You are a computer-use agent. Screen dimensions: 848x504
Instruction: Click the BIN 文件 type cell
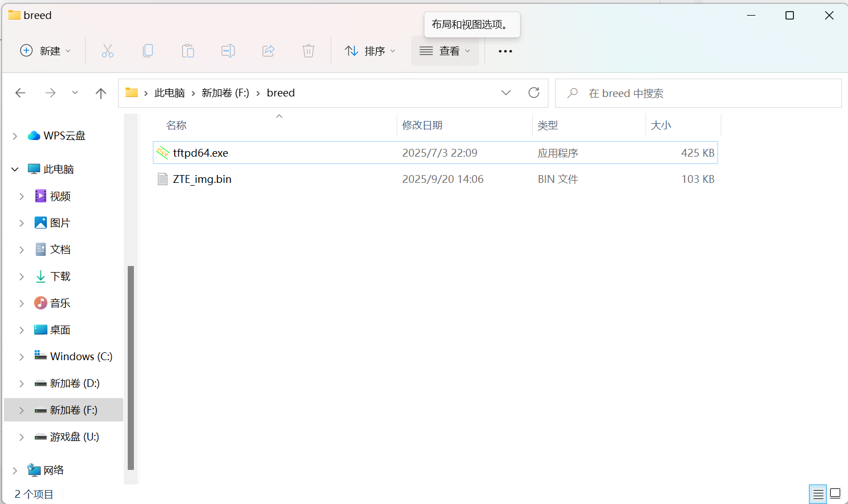coord(558,179)
